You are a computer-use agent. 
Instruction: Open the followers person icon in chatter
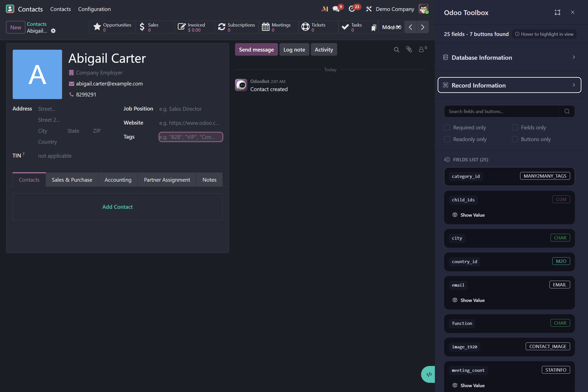(x=422, y=49)
